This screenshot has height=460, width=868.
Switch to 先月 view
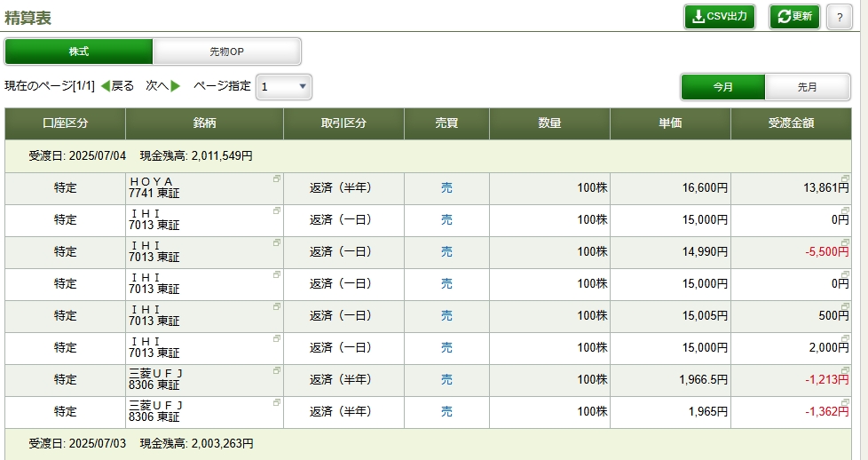[807, 87]
